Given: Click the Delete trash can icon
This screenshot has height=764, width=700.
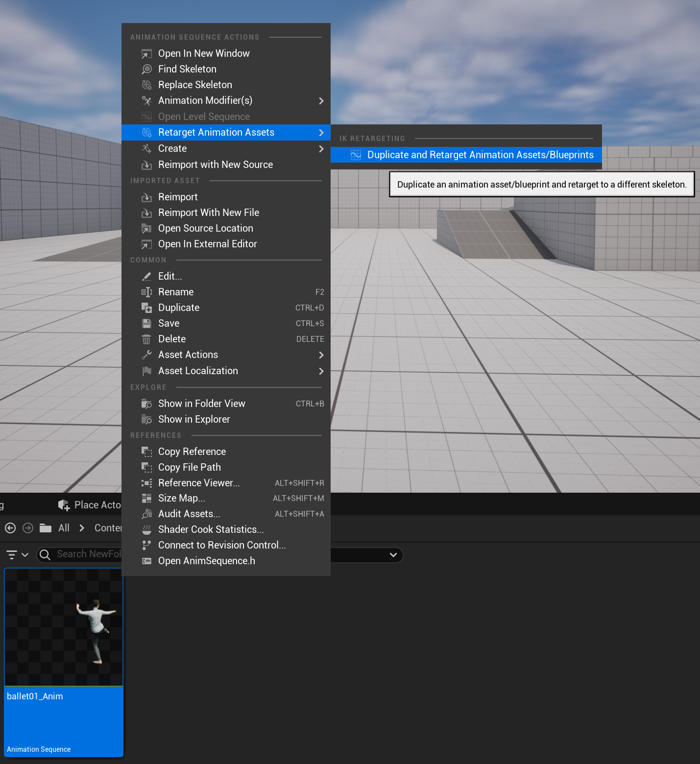Looking at the screenshot, I should pos(146,339).
